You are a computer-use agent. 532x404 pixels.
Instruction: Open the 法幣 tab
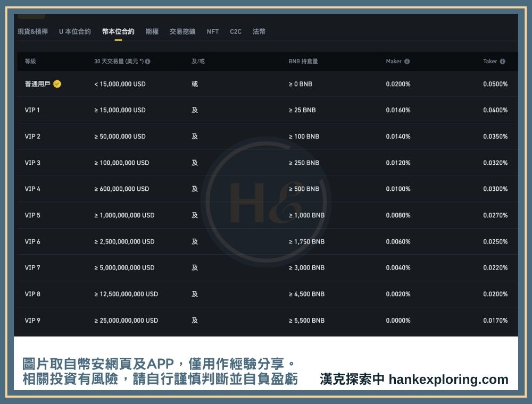coord(259,31)
